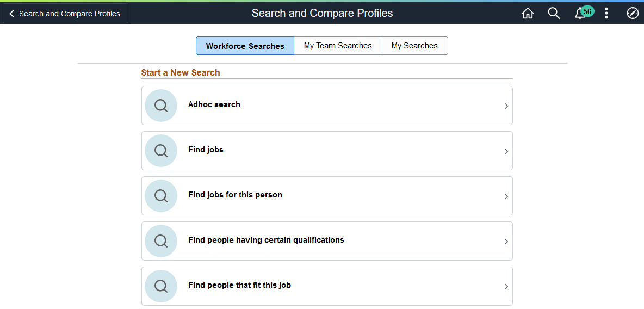Click magnifier icon for Find jobs for this person
The width and height of the screenshot is (644, 309).
pyautogui.click(x=161, y=196)
